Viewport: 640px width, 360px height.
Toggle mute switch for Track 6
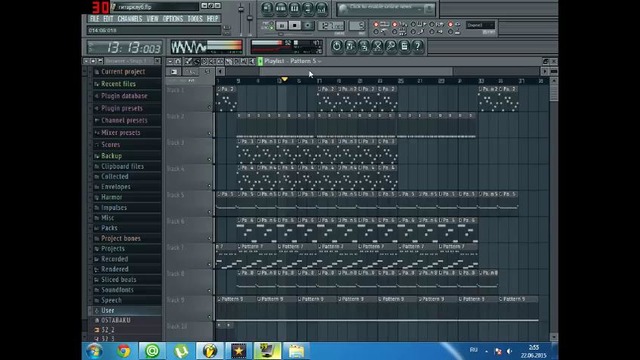[x=209, y=238]
